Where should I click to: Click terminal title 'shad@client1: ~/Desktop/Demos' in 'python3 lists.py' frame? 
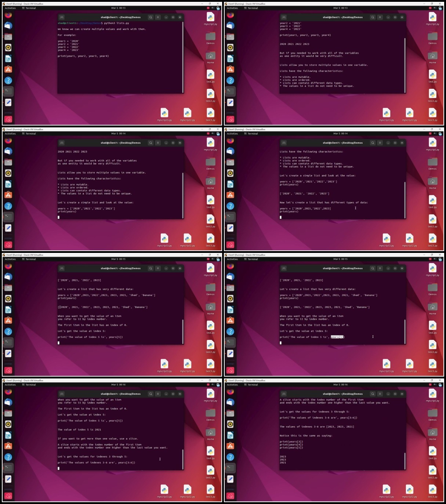tap(120, 17)
